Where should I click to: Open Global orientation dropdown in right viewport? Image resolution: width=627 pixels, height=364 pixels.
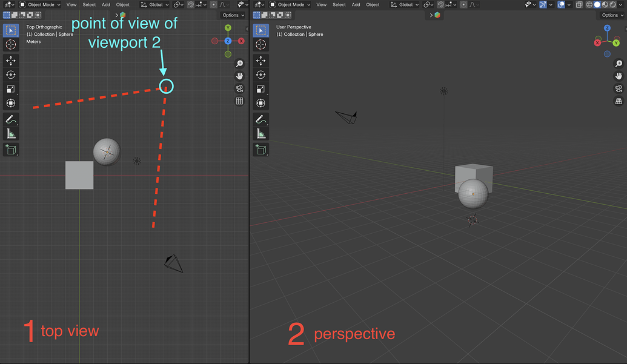coord(405,5)
